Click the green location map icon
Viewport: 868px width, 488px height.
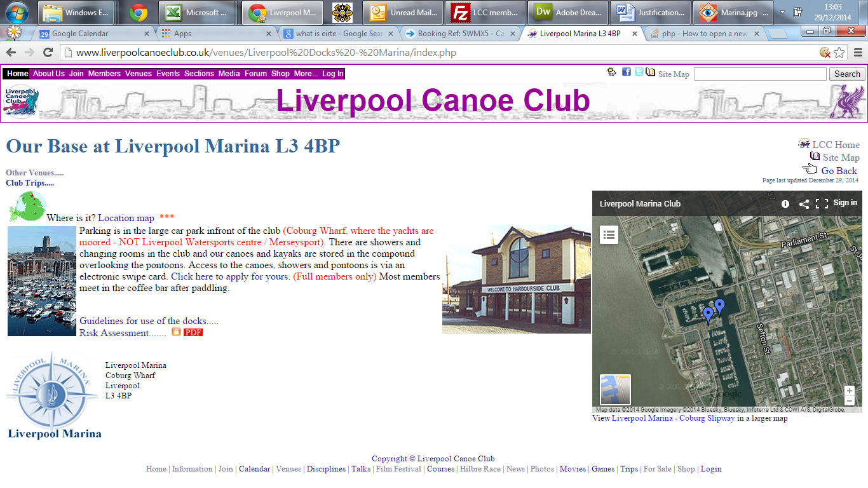tap(27, 207)
